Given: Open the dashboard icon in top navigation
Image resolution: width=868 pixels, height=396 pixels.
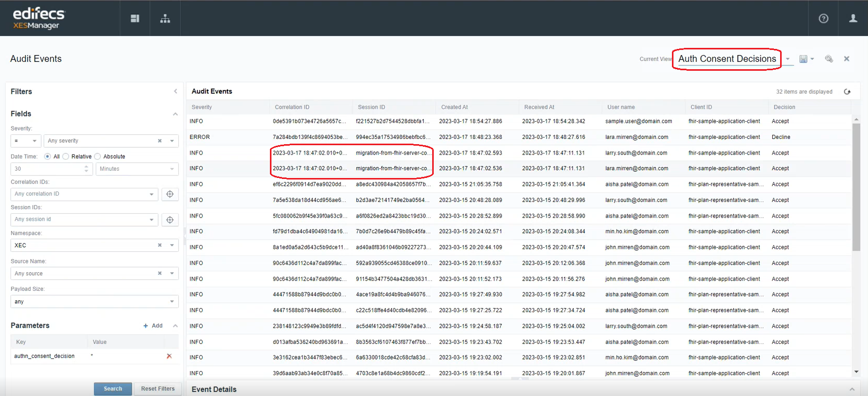Looking at the screenshot, I should [135, 19].
